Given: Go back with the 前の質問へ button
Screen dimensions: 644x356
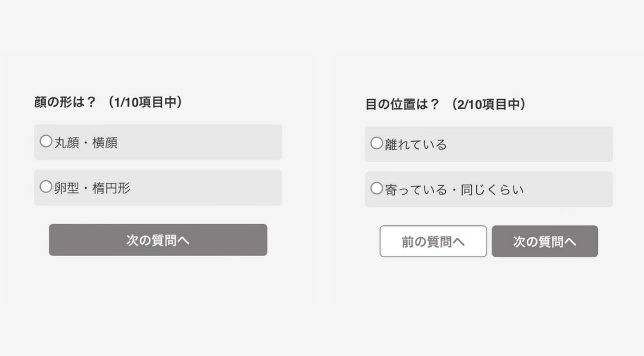Looking at the screenshot, I should pyautogui.click(x=433, y=241).
